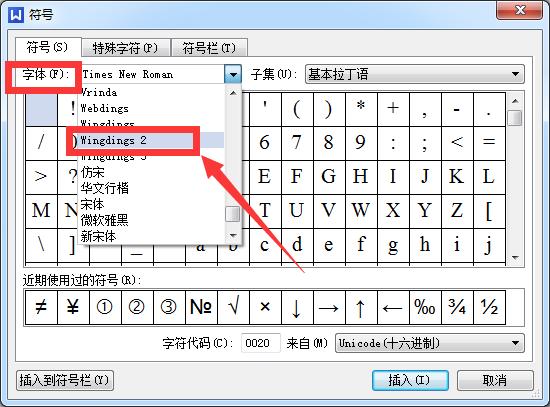This screenshot has width=550, height=407.
Task: Select the asterisk * in the symbol grid
Action: tap(361, 109)
